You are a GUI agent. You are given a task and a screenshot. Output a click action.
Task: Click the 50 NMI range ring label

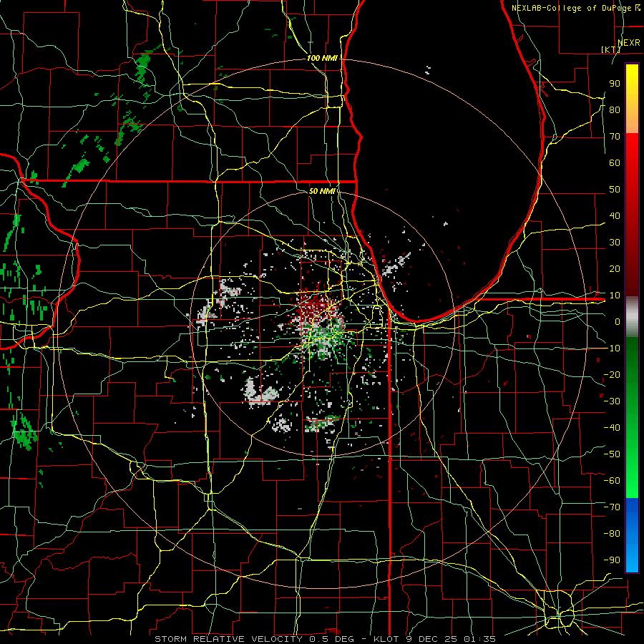pyautogui.click(x=322, y=191)
